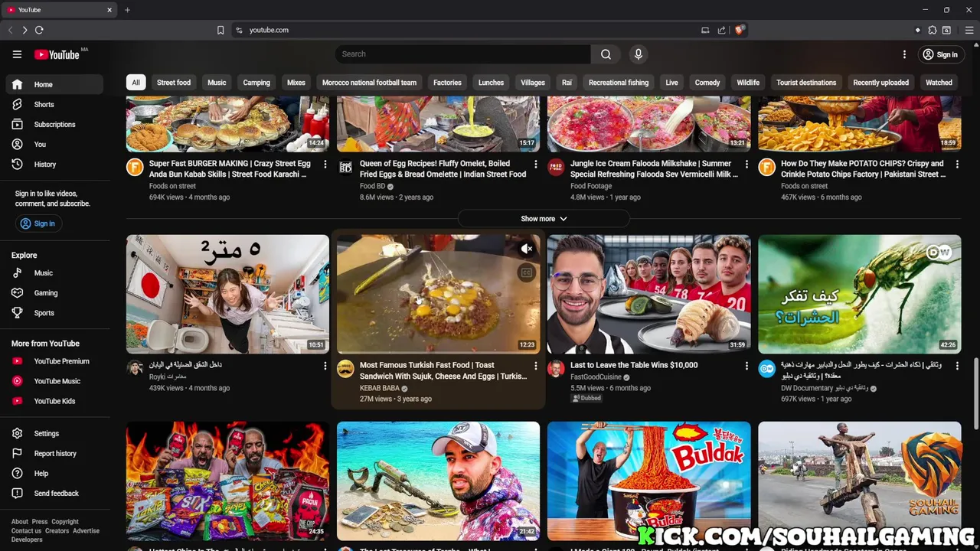Click the YouTube logo
Screen dimensions: 980x551
57,54
